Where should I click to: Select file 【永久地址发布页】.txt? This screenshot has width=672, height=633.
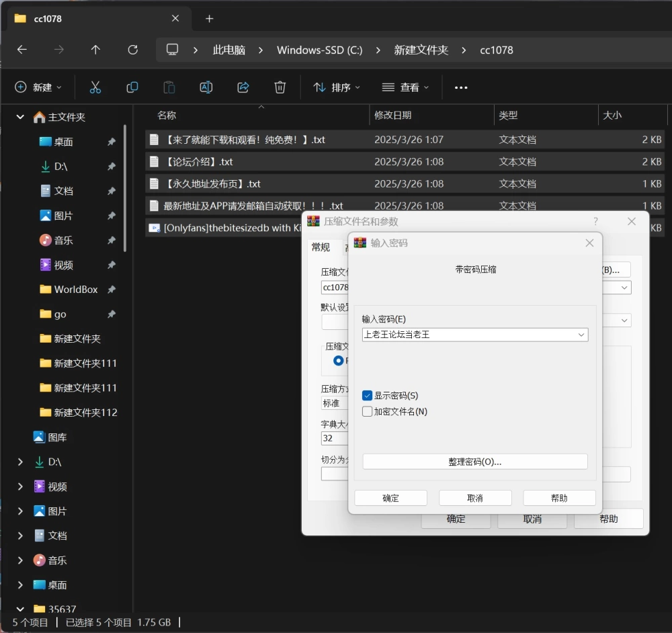tap(405, 184)
